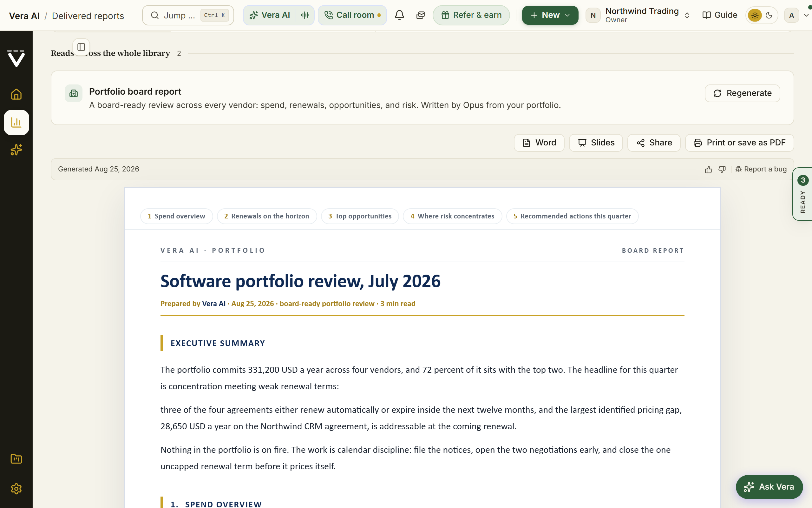This screenshot has width=812, height=508.
Task: Open the user avatar A
Action: coord(791,15)
